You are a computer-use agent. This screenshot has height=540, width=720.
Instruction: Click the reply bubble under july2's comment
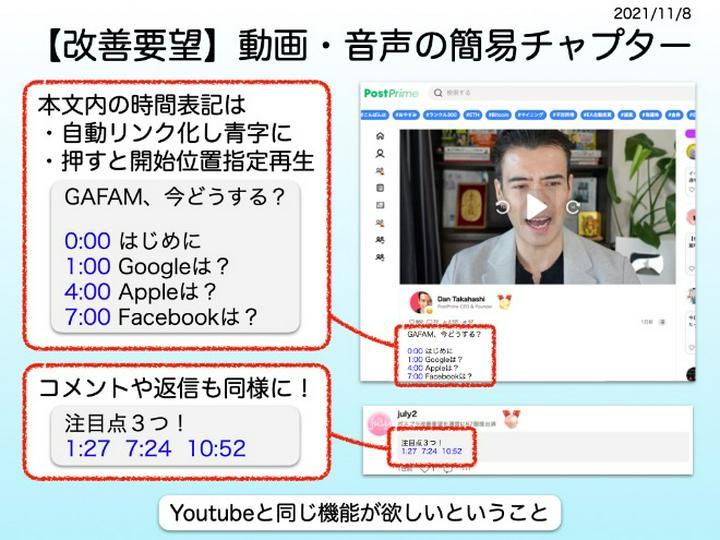point(448,469)
